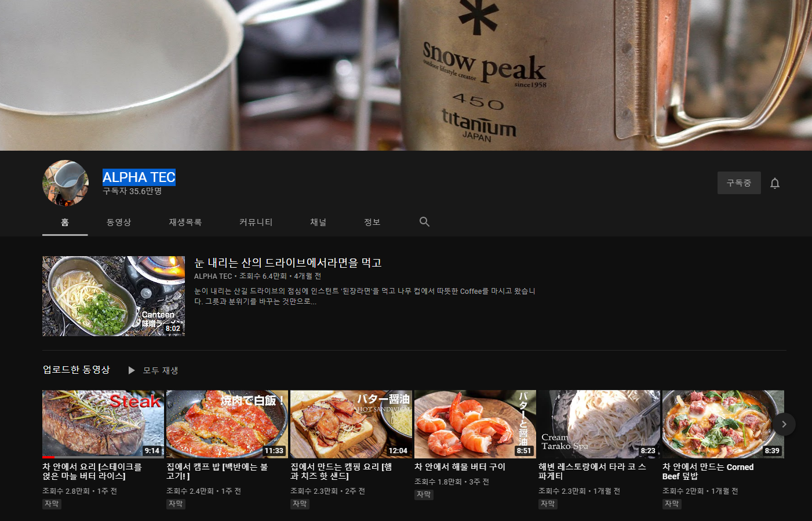The width and height of the screenshot is (812, 521).
Task: Switch to the 재생목록 tab
Action: 185,223
